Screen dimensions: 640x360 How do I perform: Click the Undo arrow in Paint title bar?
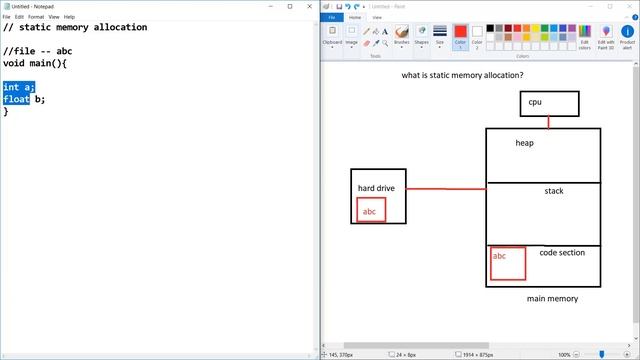[348, 7]
